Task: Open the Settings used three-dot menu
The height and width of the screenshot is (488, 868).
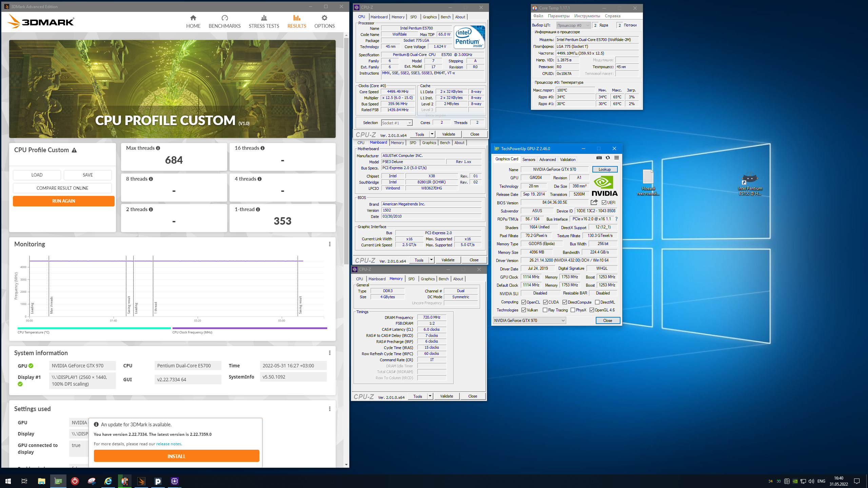Action: point(330,409)
